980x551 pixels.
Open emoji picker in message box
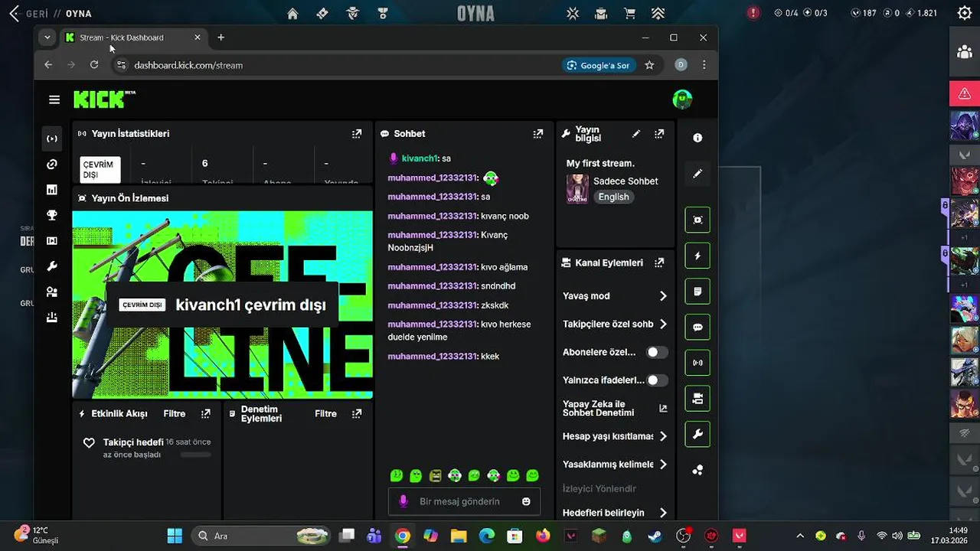[x=526, y=501]
